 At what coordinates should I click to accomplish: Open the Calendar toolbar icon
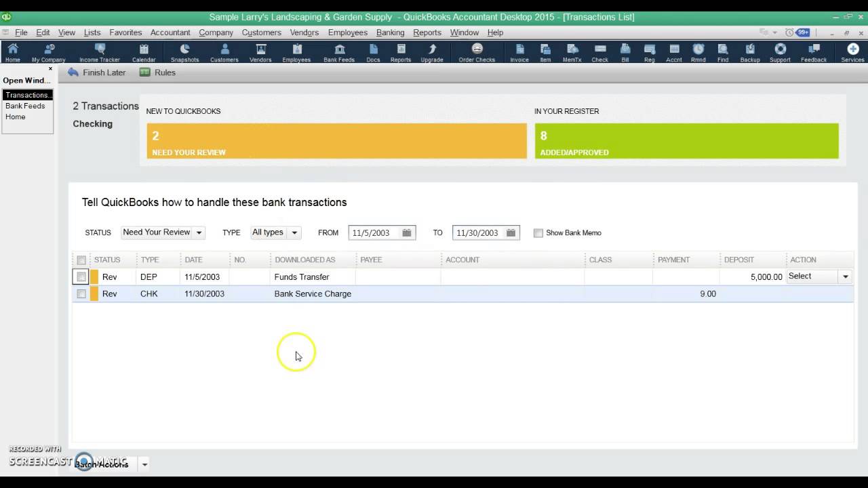point(144,53)
